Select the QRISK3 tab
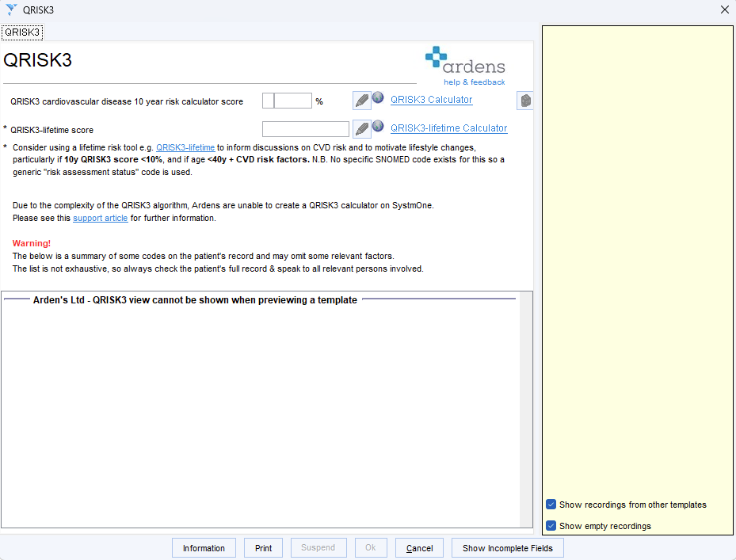The height and width of the screenshot is (560, 736). [x=22, y=32]
